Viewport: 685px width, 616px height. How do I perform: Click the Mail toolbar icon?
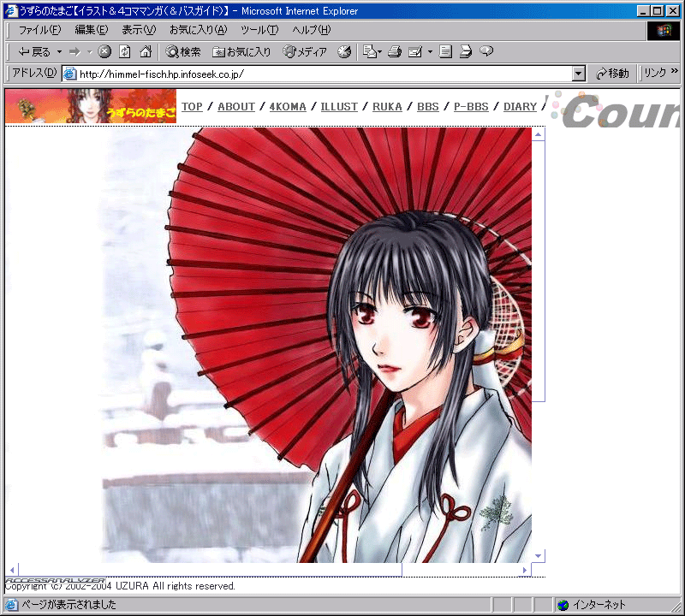(372, 52)
